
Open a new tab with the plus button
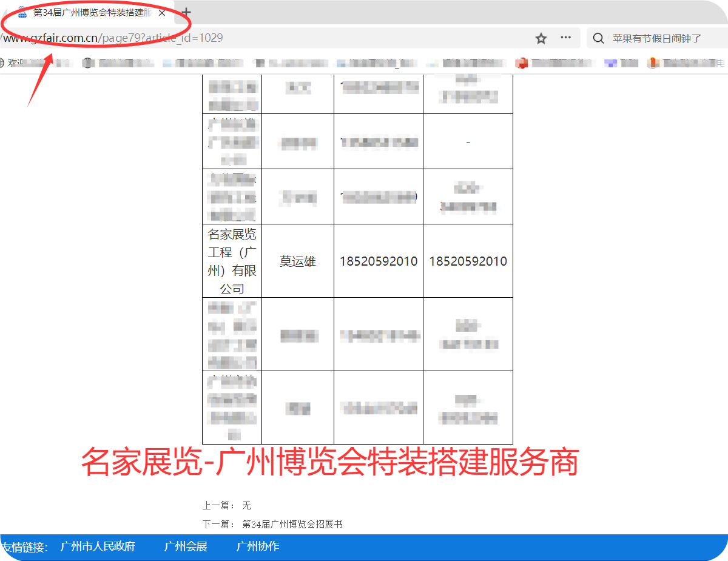click(186, 12)
